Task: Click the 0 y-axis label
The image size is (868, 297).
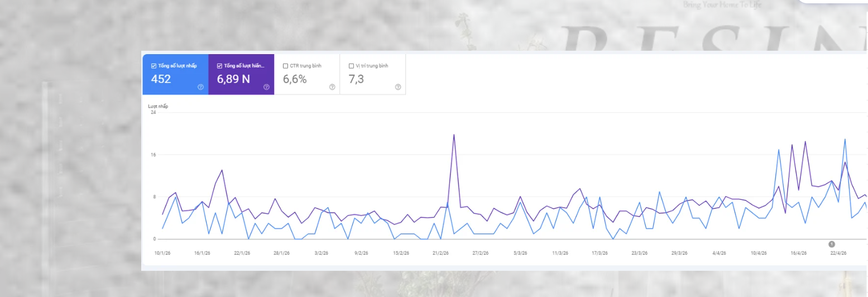Action: tap(154, 239)
